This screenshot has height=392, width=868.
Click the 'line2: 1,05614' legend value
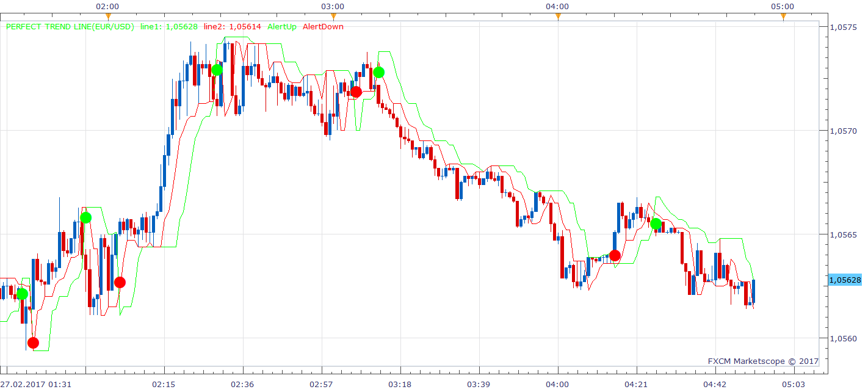point(232,27)
